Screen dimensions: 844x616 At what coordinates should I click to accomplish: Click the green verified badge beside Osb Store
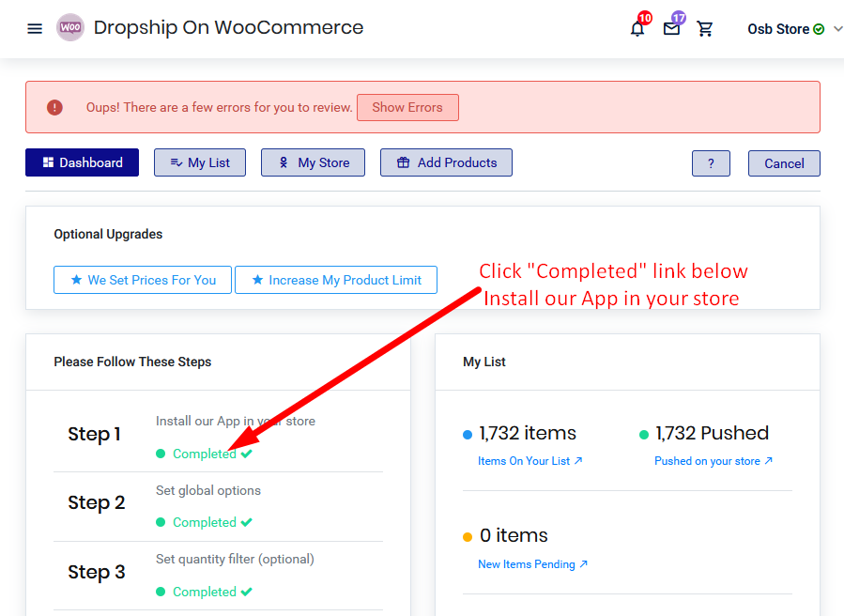tap(819, 29)
